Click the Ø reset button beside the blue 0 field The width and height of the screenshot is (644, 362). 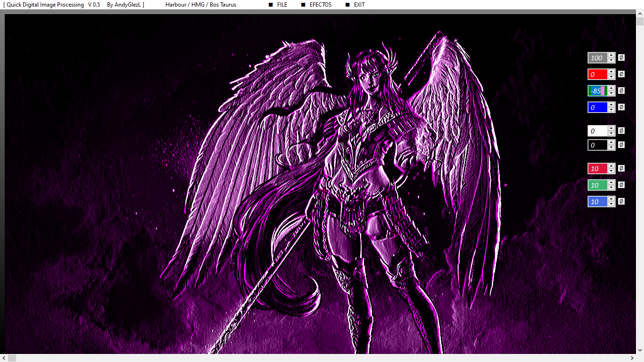click(x=621, y=107)
